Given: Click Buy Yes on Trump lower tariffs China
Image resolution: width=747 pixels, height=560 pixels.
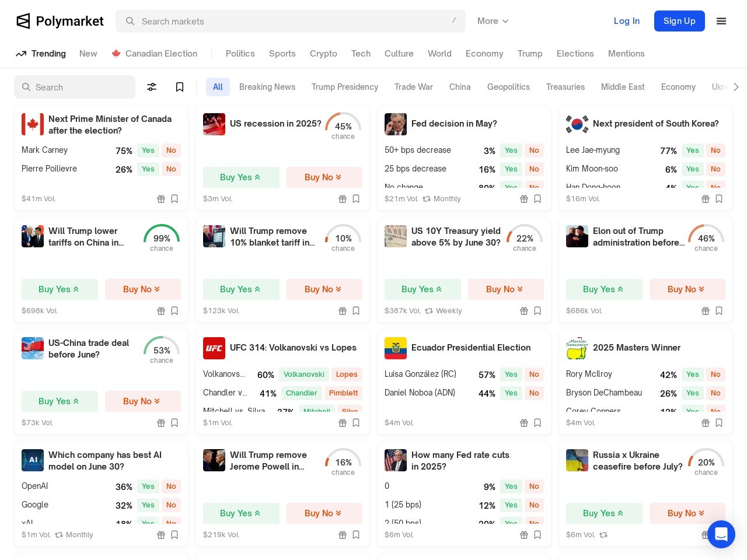Looking at the screenshot, I should click(60, 289).
